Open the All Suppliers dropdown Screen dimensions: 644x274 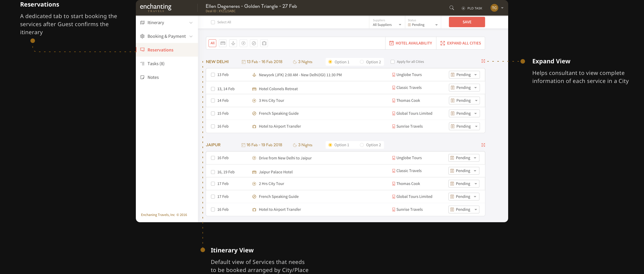(x=387, y=24)
